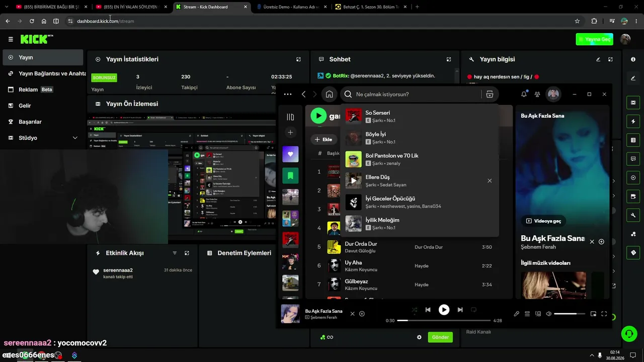Open Spotify friend activity
Screen dimensions: 644x362
pyautogui.click(x=537, y=94)
